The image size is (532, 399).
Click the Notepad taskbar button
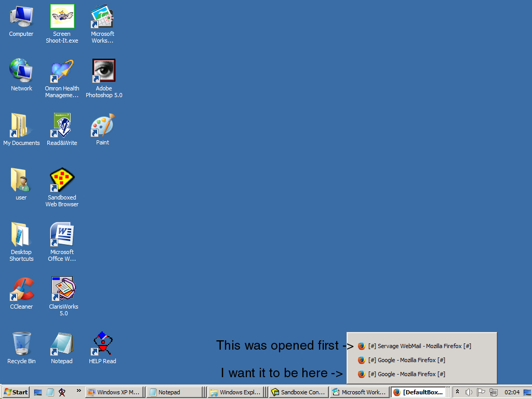click(174, 392)
